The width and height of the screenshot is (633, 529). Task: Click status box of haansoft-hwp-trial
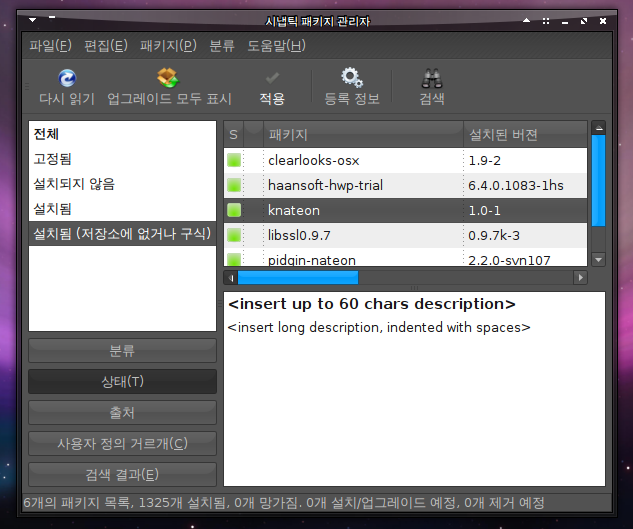234,185
